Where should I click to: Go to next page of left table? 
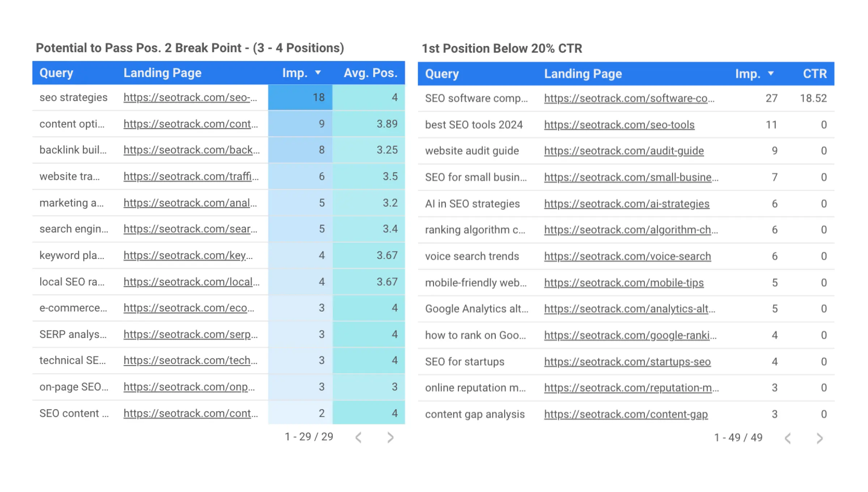pyautogui.click(x=390, y=437)
